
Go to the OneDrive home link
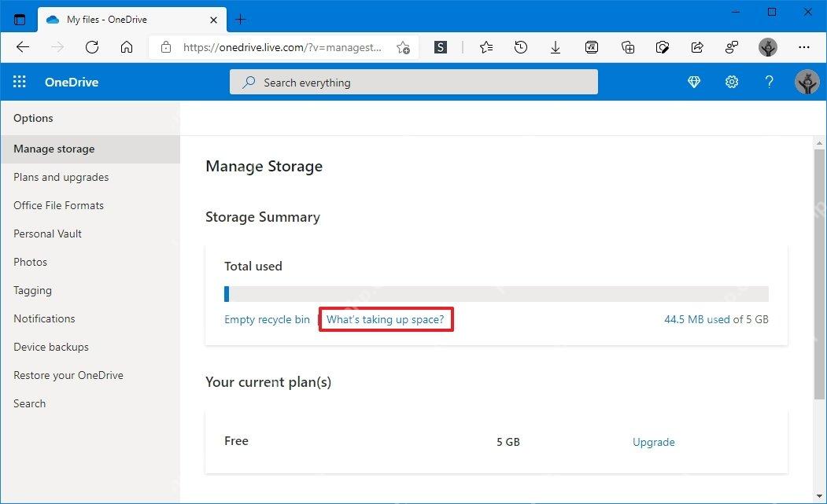pyautogui.click(x=72, y=83)
